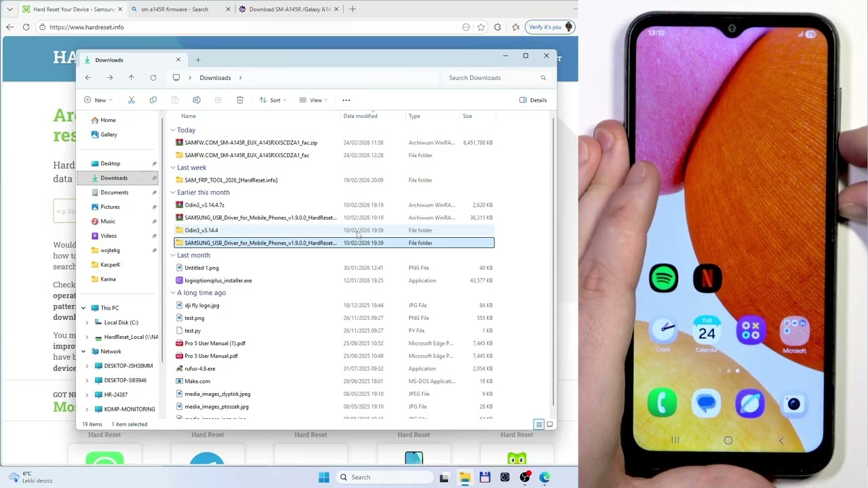Sort by the Type column header
The width and height of the screenshot is (868, 488).
click(414, 116)
